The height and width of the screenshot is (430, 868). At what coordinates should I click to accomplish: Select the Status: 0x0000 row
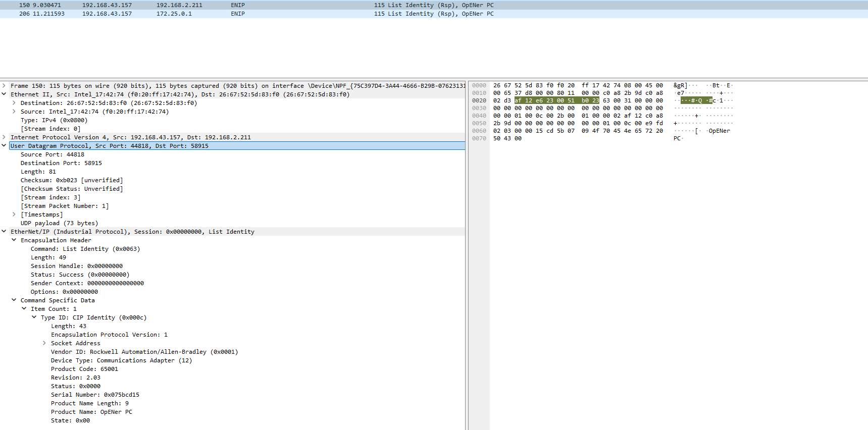76,386
